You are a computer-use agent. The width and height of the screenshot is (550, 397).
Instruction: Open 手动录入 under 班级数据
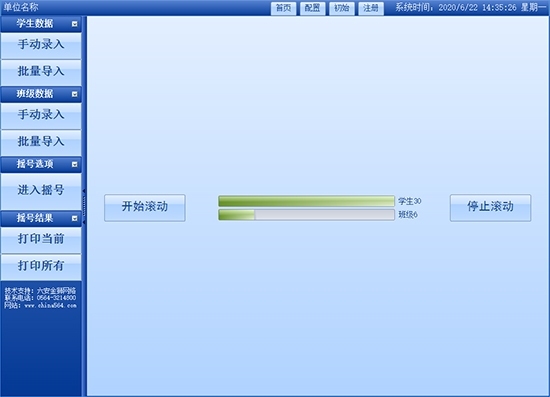(x=41, y=115)
